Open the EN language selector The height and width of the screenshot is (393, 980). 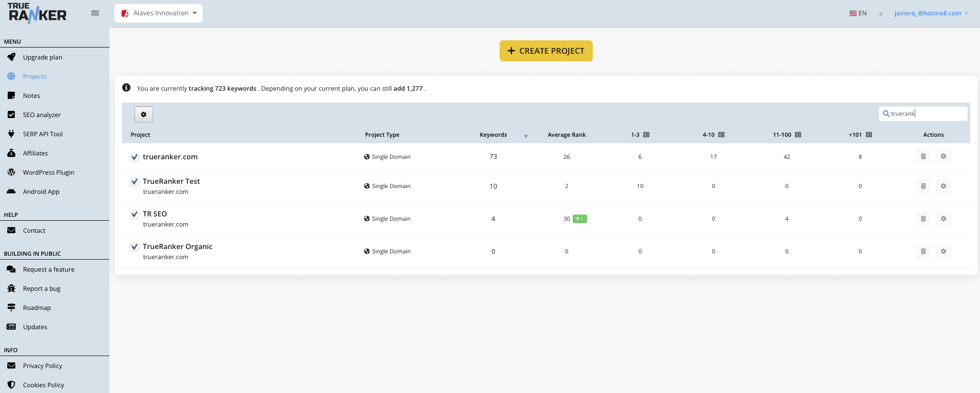pyautogui.click(x=858, y=13)
